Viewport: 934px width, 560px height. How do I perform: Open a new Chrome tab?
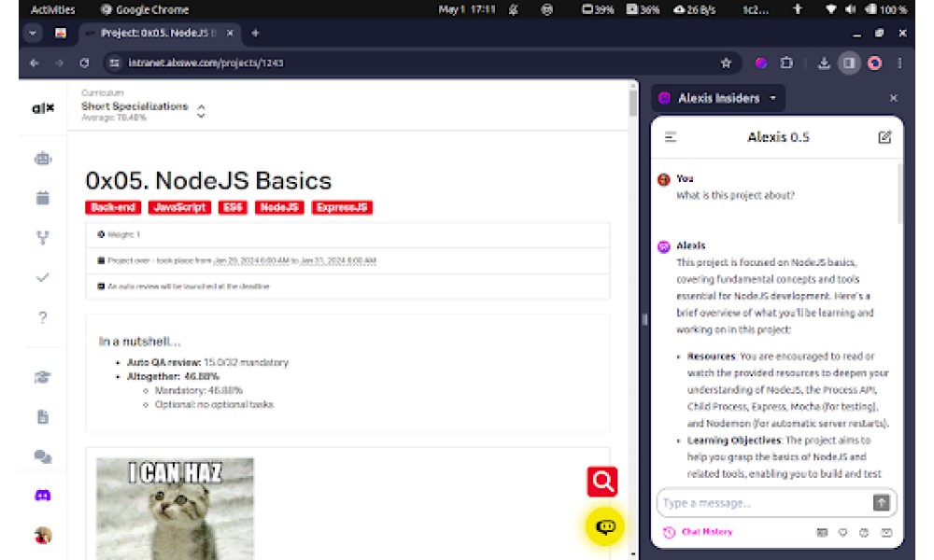point(256,34)
